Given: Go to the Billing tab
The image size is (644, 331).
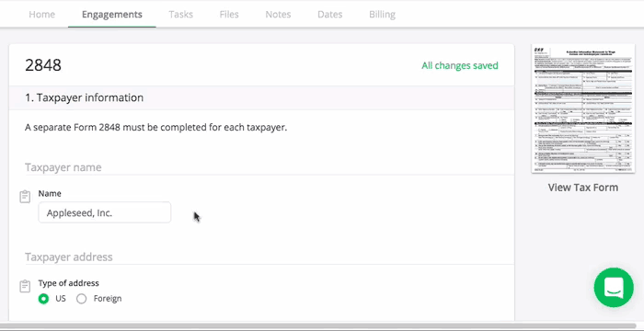Looking at the screenshot, I should pyautogui.click(x=382, y=15).
